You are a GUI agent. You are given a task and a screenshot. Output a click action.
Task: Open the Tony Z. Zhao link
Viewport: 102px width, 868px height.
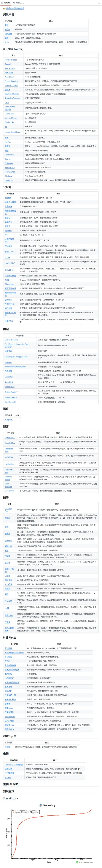(x=10, y=171)
